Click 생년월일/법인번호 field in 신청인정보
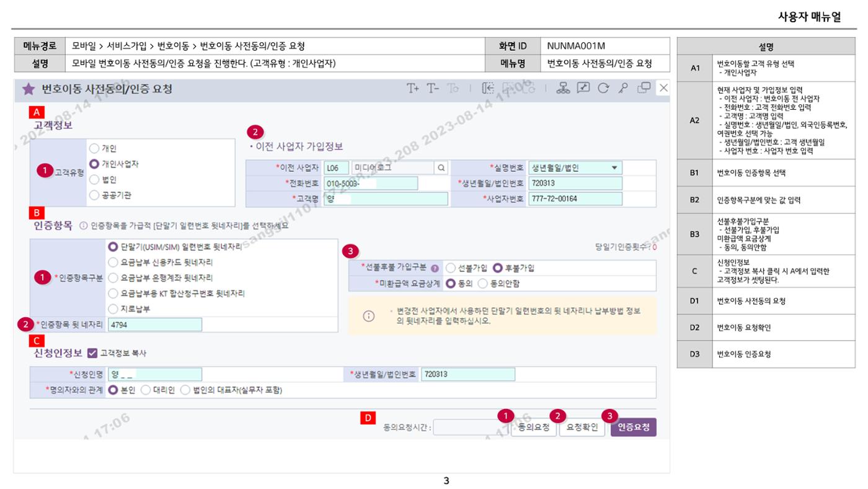The width and height of the screenshot is (868, 489). pos(468,374)
